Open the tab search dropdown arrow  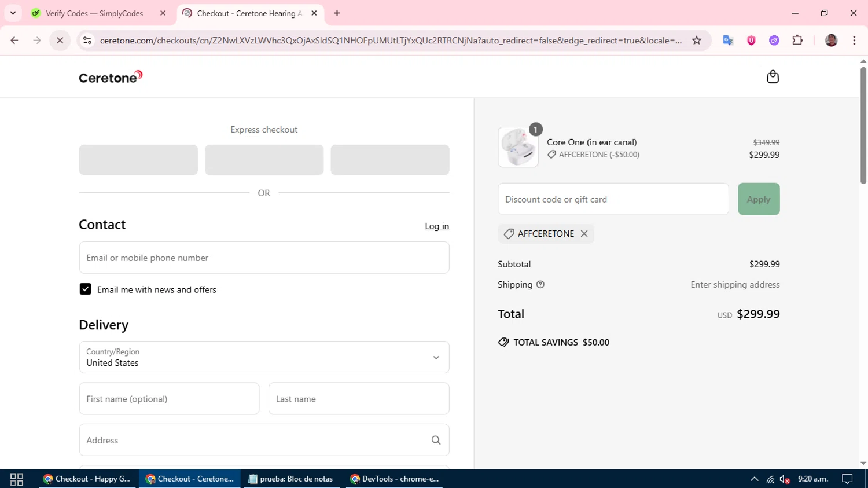pos(13,13)
